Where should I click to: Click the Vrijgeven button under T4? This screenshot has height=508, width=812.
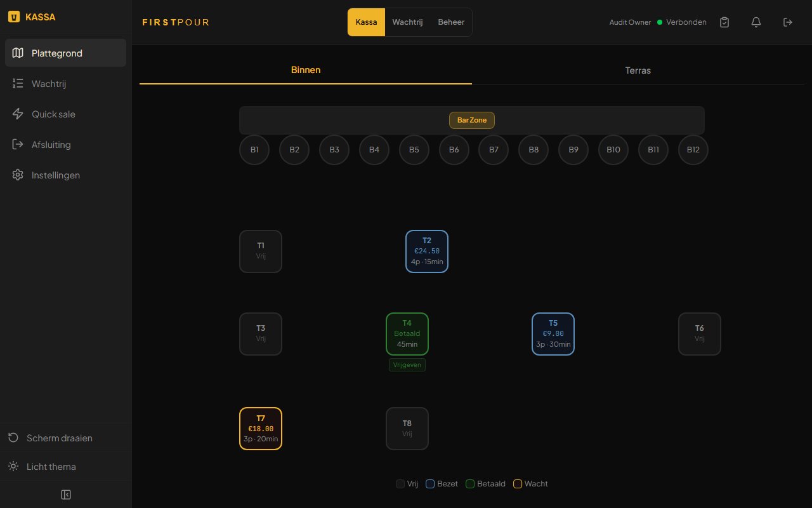407,364
